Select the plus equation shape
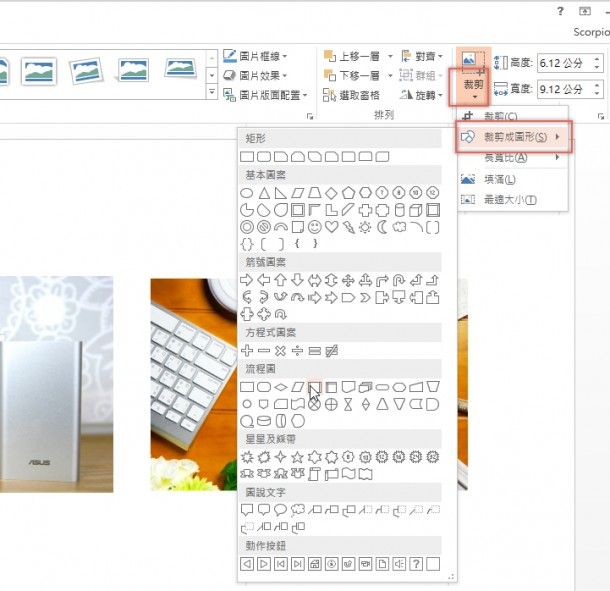 tap(247, 351)
